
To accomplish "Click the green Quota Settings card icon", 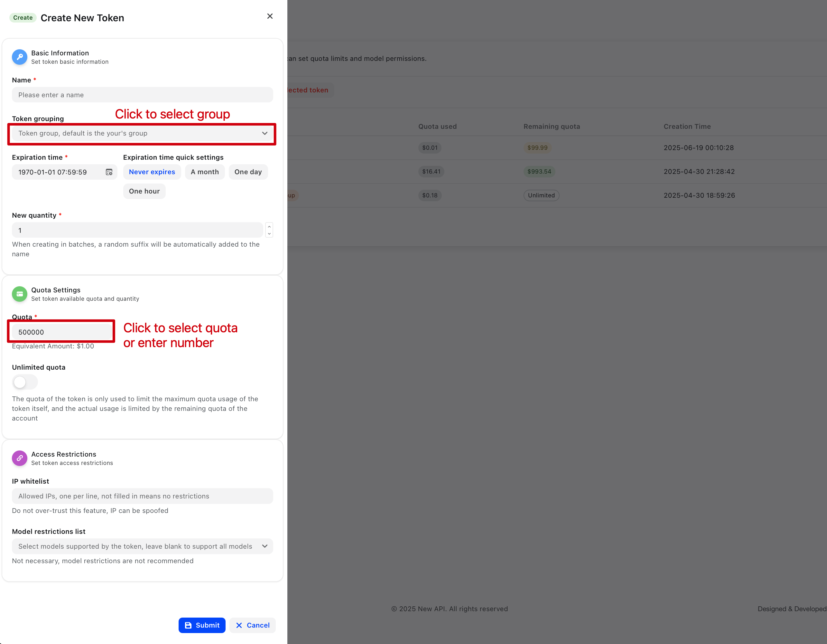I will [19, 294].
